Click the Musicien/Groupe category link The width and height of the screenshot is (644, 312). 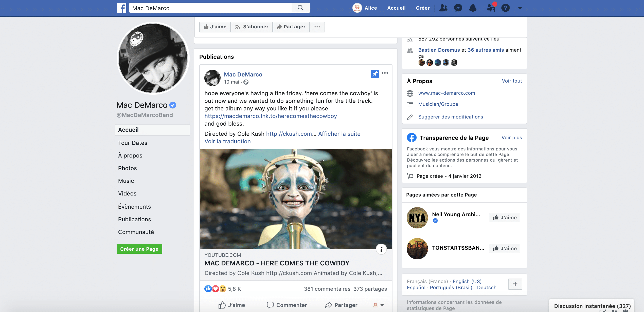[x=438, y=104]
